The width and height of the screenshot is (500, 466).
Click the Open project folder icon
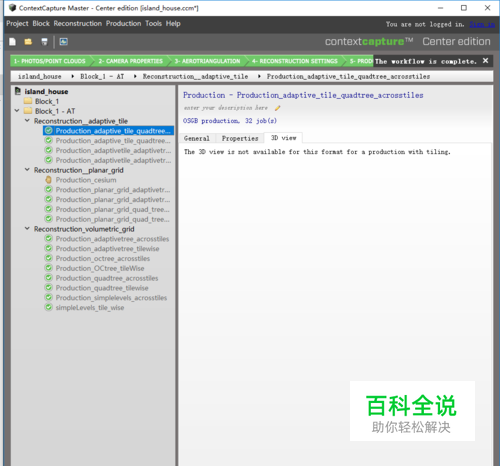pyautogui.click(x=28, y=42)
